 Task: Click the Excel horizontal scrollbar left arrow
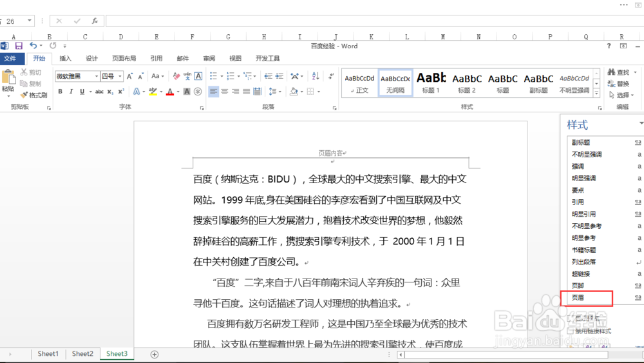pyautogui.click(x=401, y=355)
